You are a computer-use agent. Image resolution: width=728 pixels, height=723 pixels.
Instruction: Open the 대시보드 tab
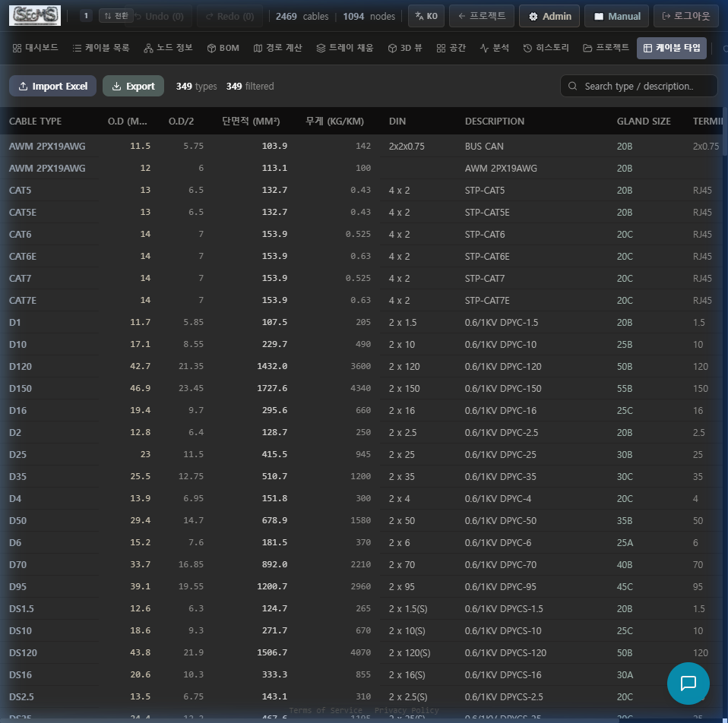click(35, 48)
